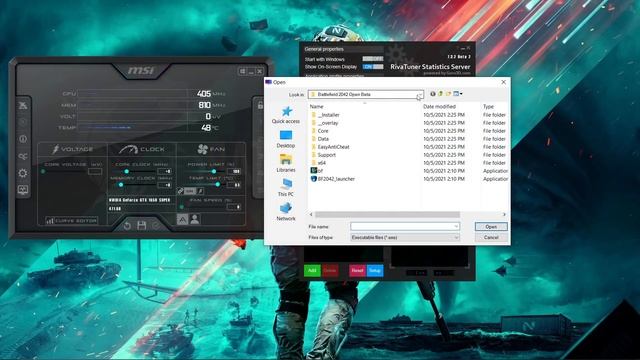
Task: Apply Afterburner settings with the checkmark
Action: (156, 225)
